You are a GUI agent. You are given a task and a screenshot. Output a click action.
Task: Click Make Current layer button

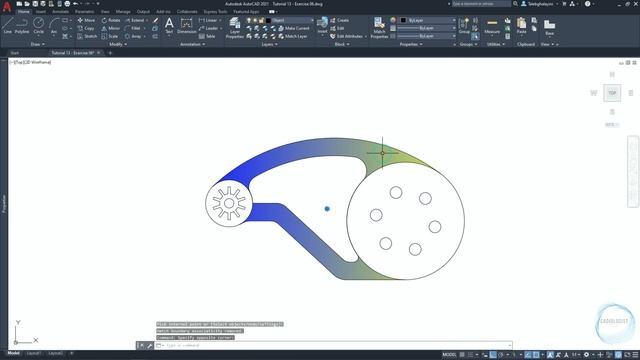tap(293, 28)
